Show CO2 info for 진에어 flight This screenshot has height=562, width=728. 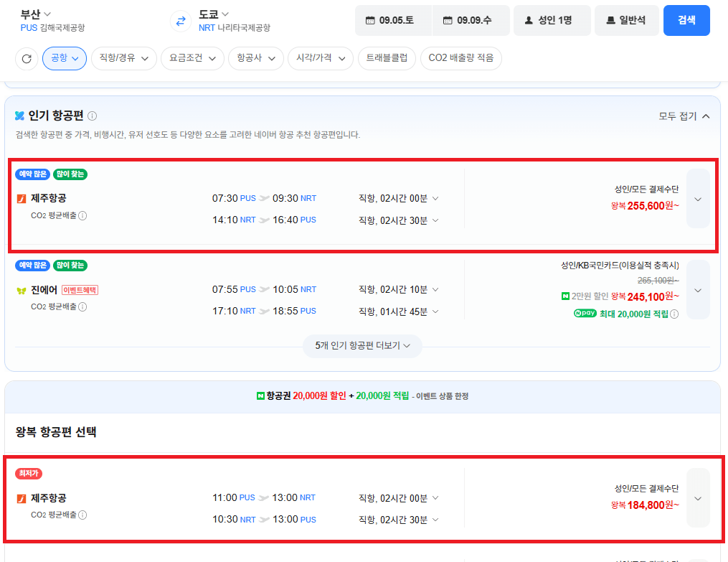(82, 306)
